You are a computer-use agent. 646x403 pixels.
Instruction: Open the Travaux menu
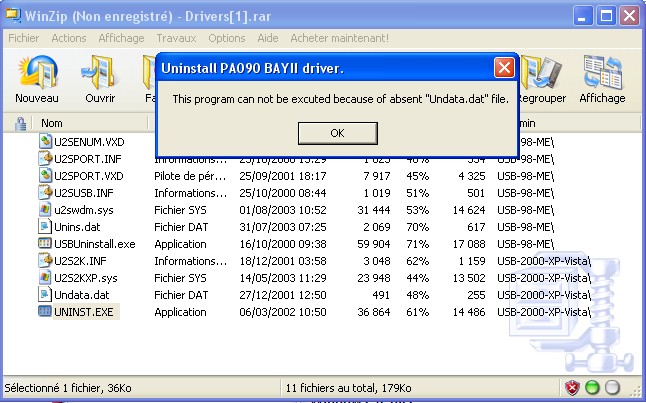pos(176,38)
